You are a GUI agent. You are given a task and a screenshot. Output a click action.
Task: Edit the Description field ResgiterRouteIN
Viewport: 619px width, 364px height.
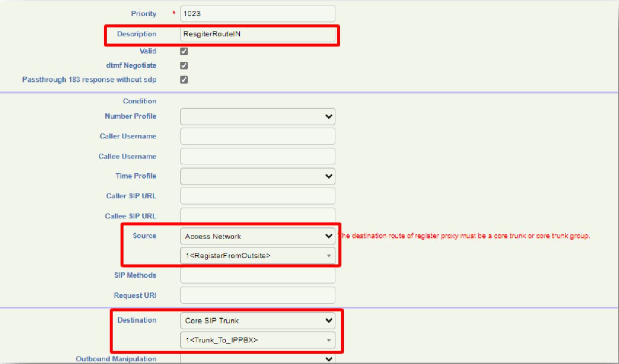257,34
